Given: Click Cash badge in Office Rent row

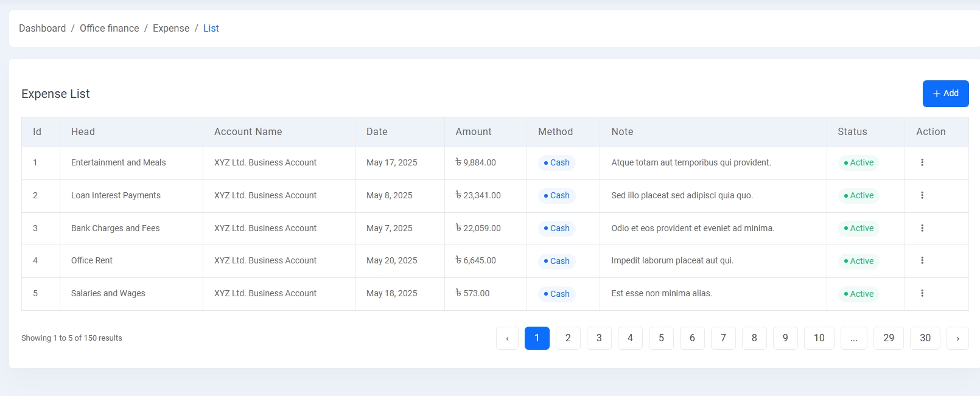Looking at the screenshot, I should pos(557,261).
